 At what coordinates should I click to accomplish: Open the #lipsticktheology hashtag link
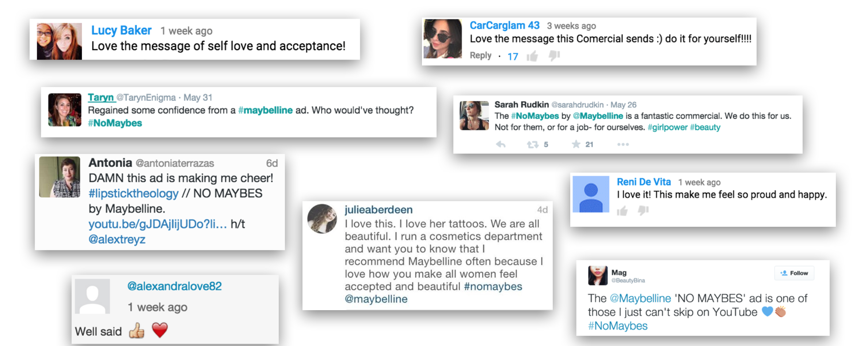pyautogui.click(x=134, y=193)
